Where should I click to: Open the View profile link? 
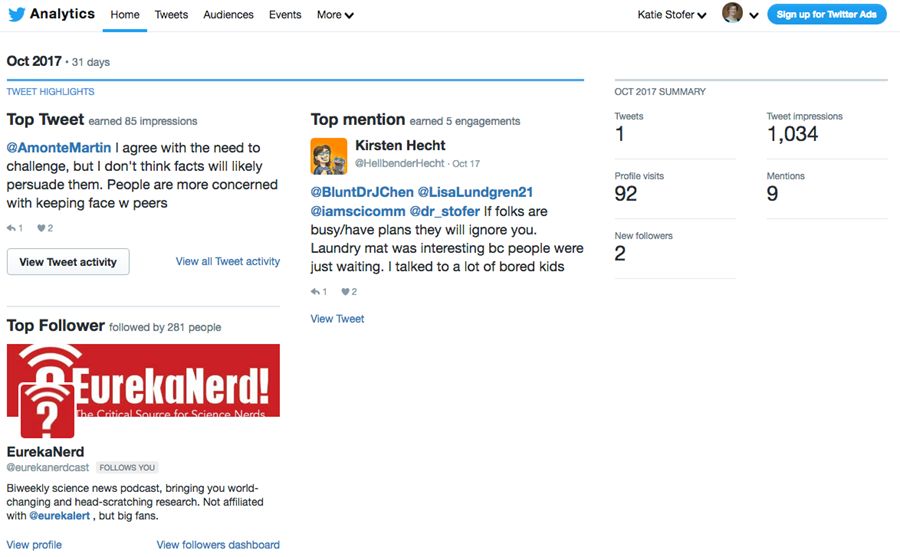tap(34, 544)
